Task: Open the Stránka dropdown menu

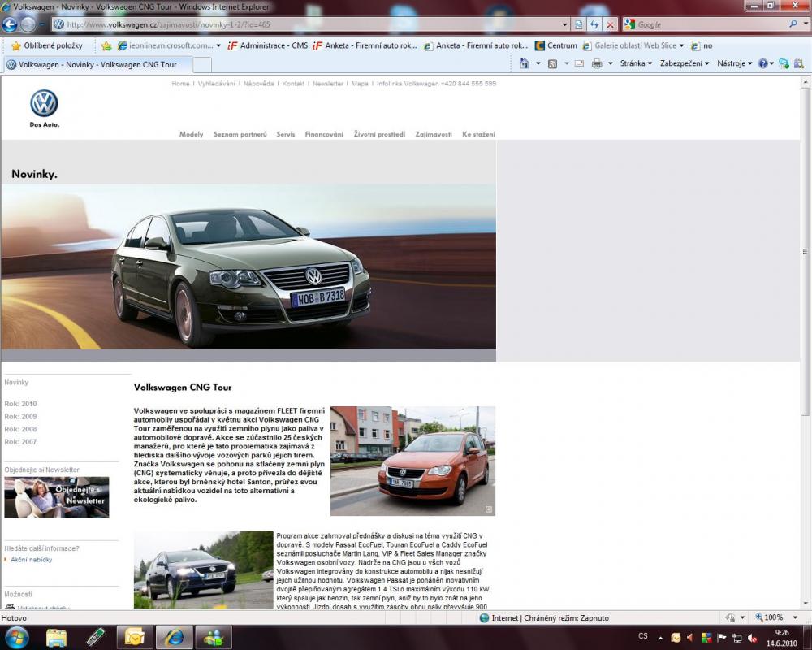Action: pos(636,63)
